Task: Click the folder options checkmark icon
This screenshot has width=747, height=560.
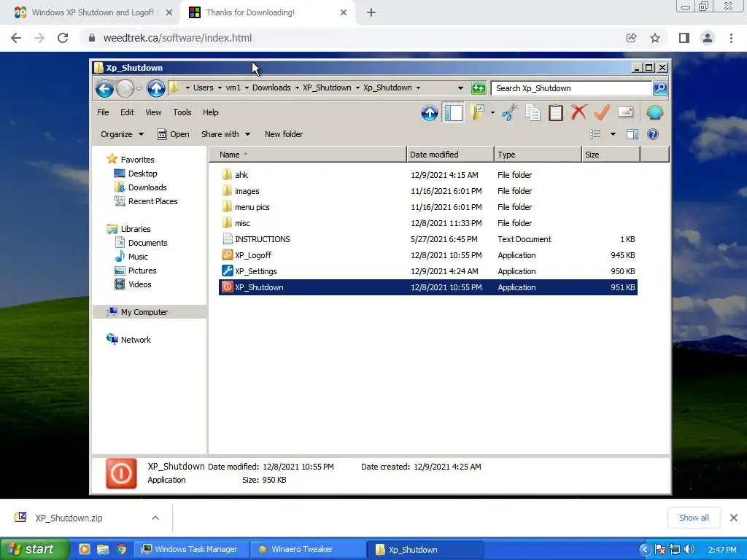Action: 477,113
